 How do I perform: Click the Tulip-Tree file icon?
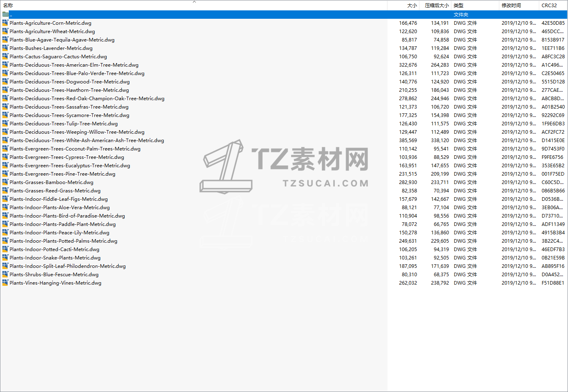[5, 124]
